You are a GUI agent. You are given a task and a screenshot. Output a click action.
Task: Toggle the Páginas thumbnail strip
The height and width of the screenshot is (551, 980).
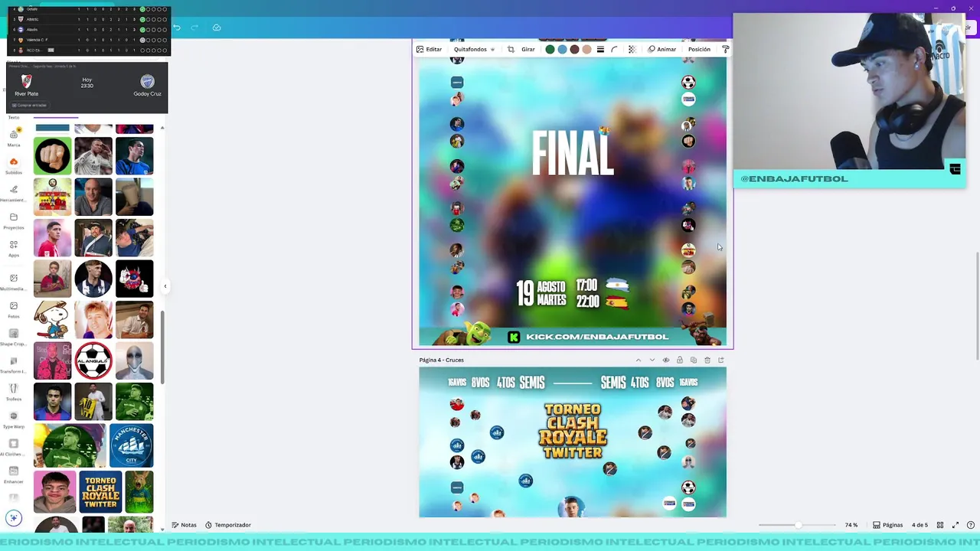point(888,525)
